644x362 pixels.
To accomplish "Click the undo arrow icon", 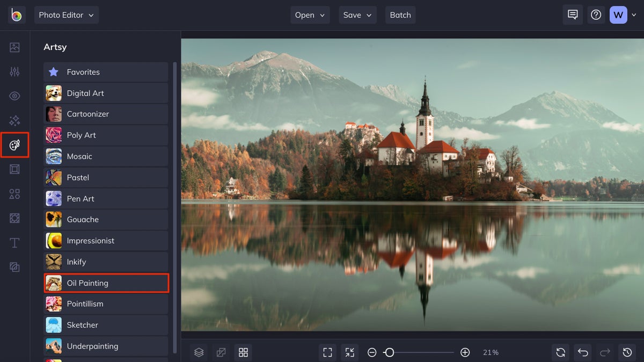I will point(583,352).
